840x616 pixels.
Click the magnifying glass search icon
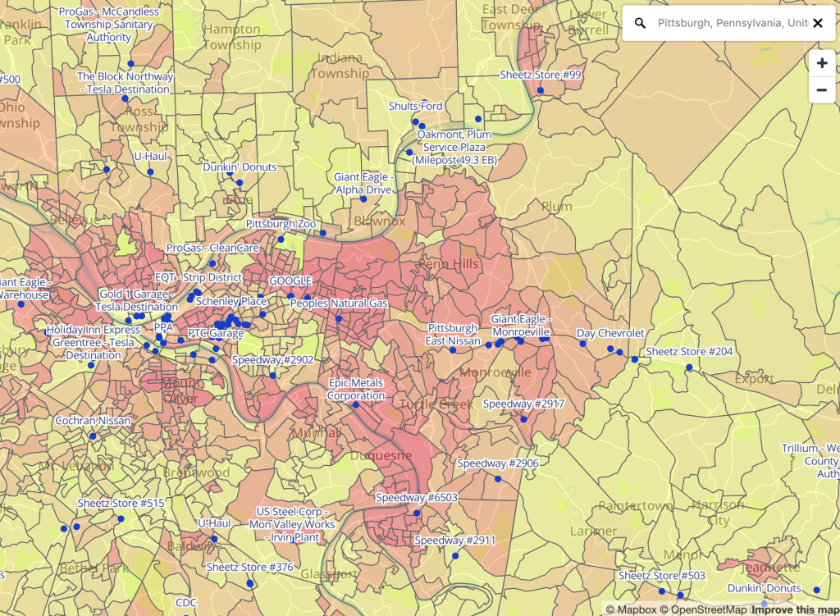pos(641,23)
